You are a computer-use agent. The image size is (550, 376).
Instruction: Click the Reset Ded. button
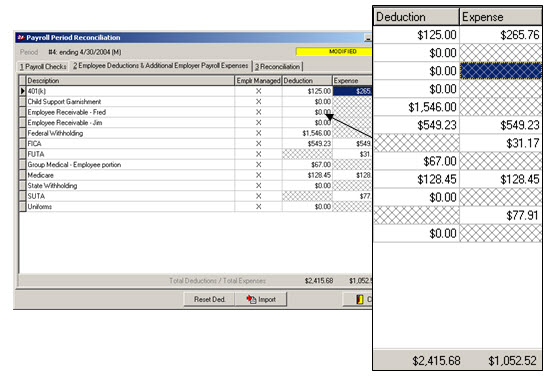pyautogui.click(x=209, y=299)
